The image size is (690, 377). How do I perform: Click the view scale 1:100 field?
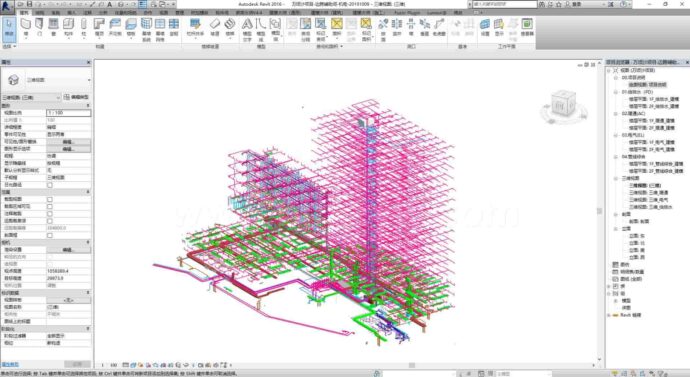tap(69, 113)
